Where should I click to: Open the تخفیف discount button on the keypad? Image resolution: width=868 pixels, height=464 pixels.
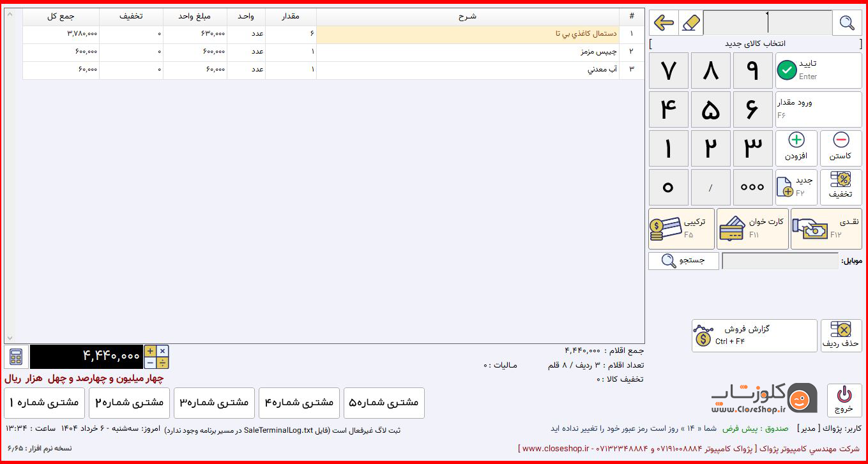[x=841, y=187]
